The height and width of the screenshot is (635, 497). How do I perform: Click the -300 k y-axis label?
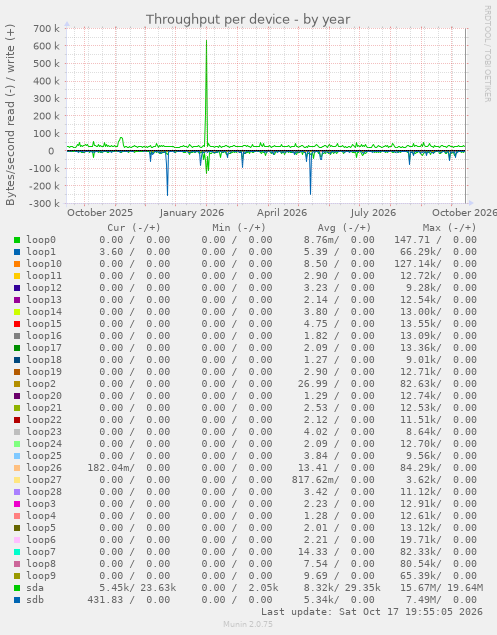(44, 203)
